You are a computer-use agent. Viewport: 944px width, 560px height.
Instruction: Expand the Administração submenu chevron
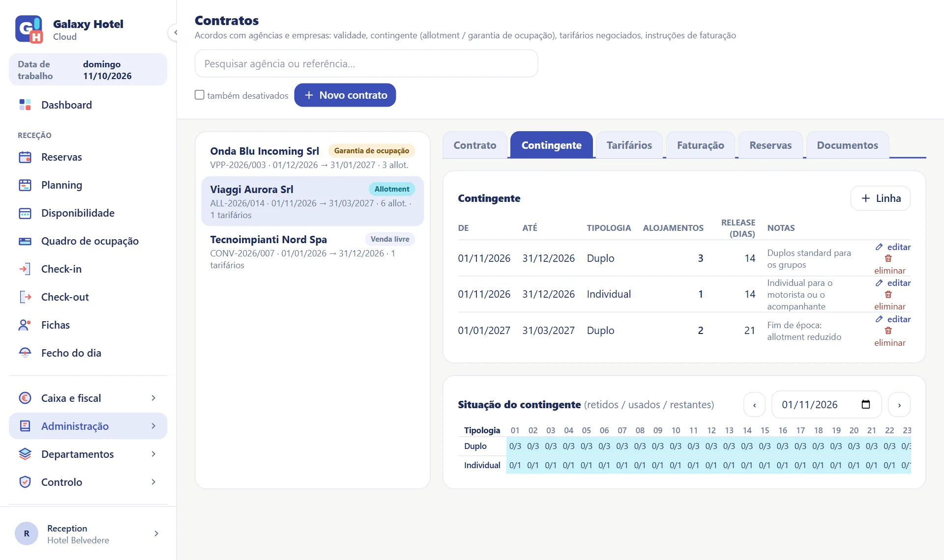(153, 426)
